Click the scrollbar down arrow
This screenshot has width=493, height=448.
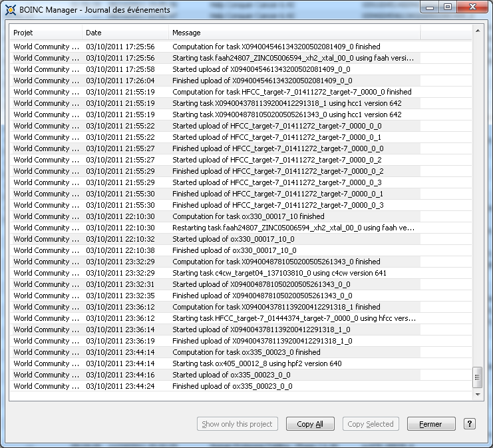click(478, 395)
